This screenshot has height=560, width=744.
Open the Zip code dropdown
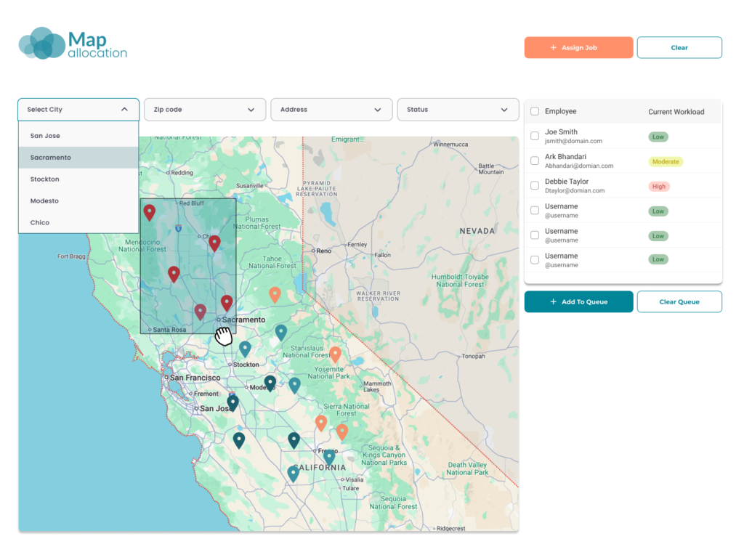[x=204, y=109]
